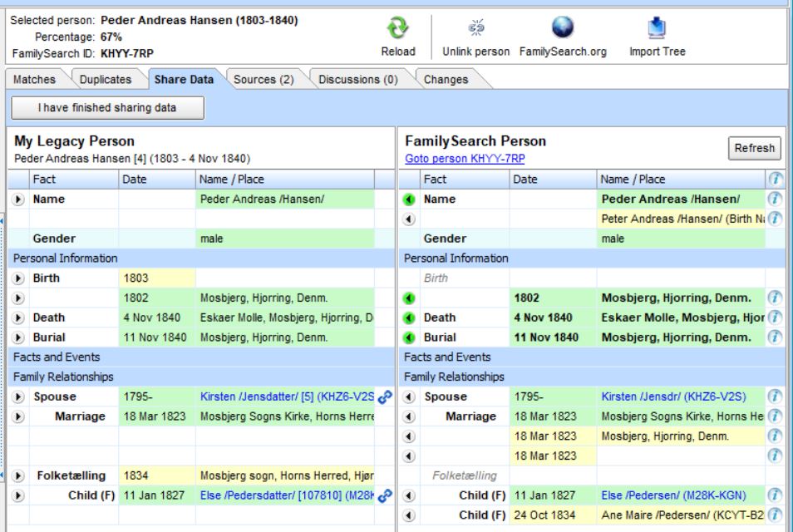Click right arrow for Legacy Child Else row
793x532 pixels.
click(18, 495)
